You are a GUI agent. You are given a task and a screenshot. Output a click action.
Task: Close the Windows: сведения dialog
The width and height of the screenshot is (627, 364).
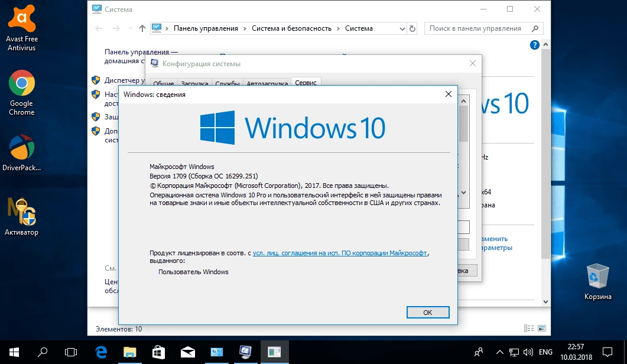pos(449,94)
